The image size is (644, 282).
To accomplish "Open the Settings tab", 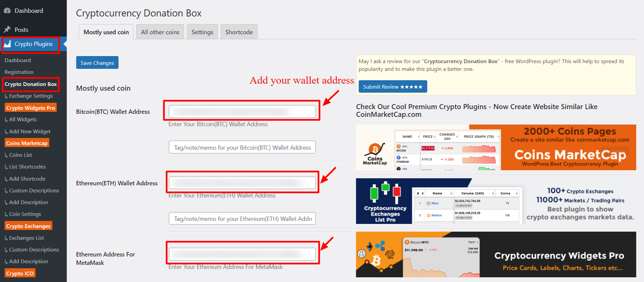I will click(202, 32).
